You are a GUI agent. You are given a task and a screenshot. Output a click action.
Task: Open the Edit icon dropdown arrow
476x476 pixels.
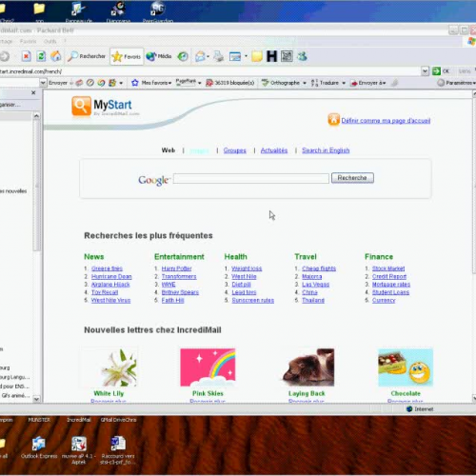pyautogui.click(x=246, y=56)
